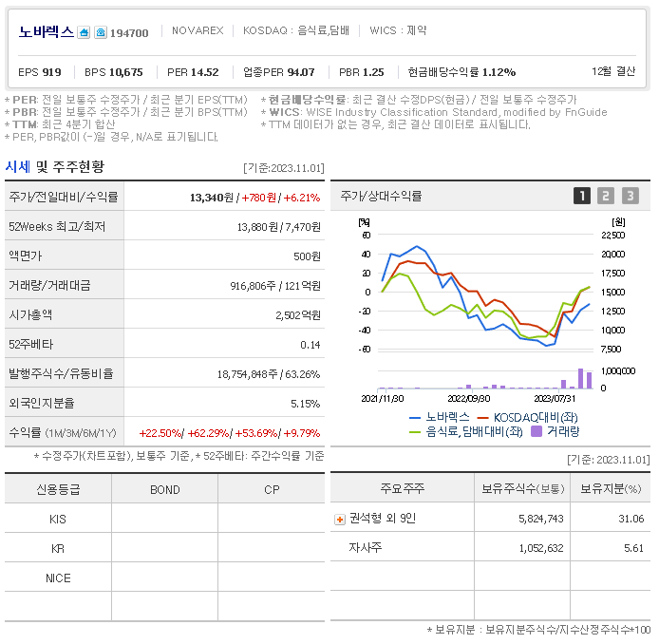
Task: Expand the 권석형 외 9인 shareholder row
Action: coord(340,520)
